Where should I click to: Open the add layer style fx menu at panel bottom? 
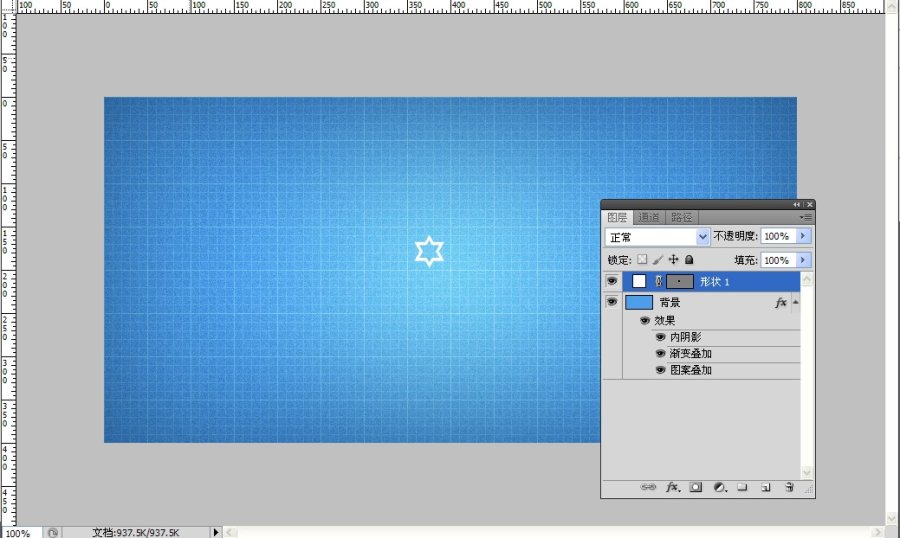click(673, 487)
